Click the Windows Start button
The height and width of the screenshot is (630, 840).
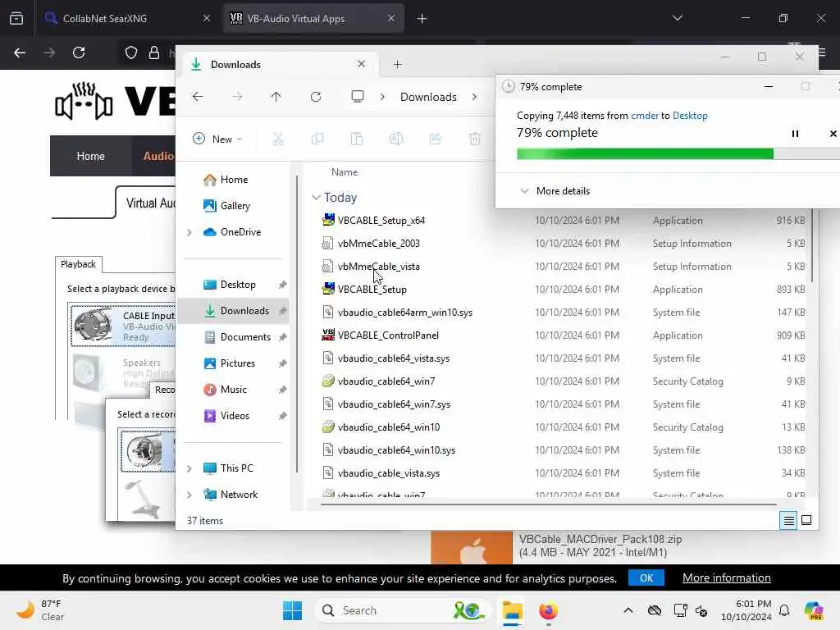pos(293,610)
